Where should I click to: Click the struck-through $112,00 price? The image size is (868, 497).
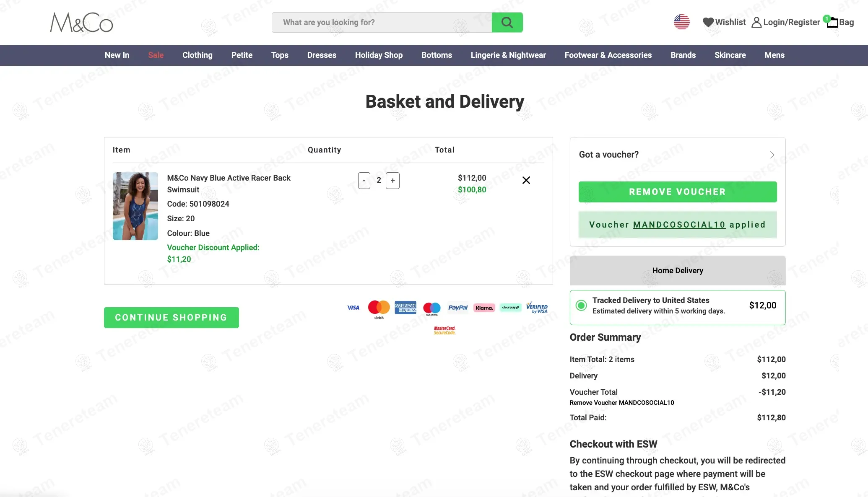tap(472, 178)
